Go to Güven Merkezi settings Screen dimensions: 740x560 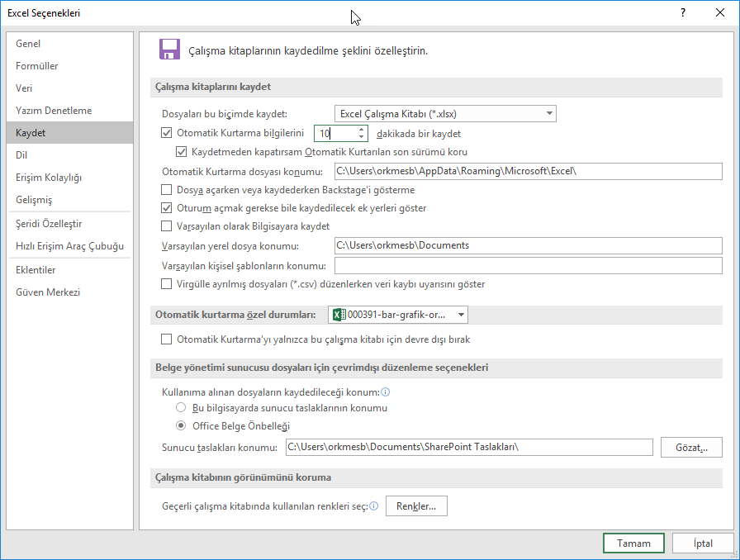(x=70, y=292)
